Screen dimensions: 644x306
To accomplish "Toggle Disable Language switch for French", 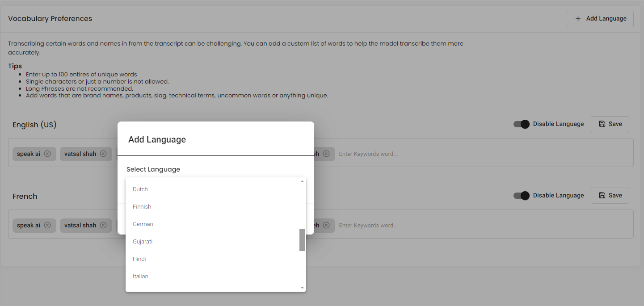I will 521,196.
